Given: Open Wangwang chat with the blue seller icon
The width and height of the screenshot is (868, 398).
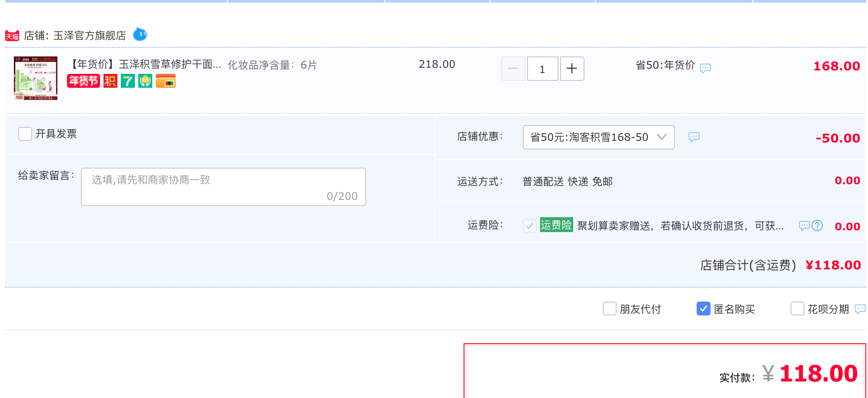Looking at the screenshot, I should 140,34.
